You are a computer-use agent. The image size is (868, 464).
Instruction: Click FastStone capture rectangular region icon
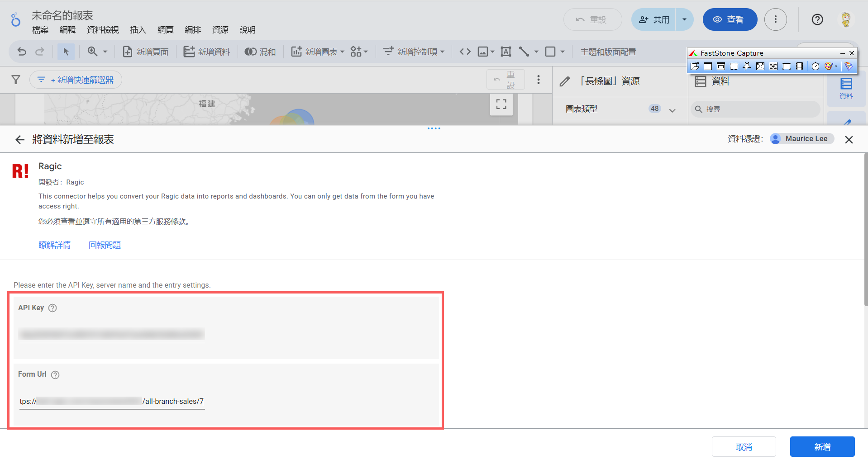[734, 66]
